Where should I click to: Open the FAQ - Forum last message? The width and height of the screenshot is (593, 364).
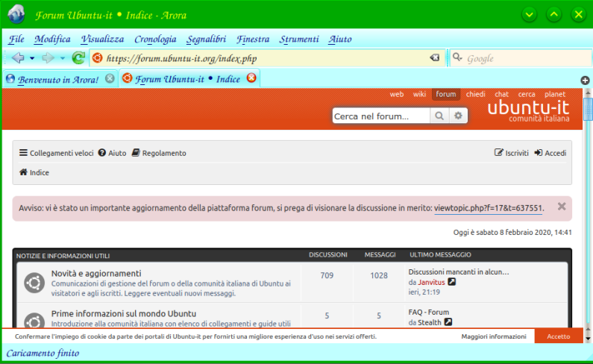(x=429, y=313)
